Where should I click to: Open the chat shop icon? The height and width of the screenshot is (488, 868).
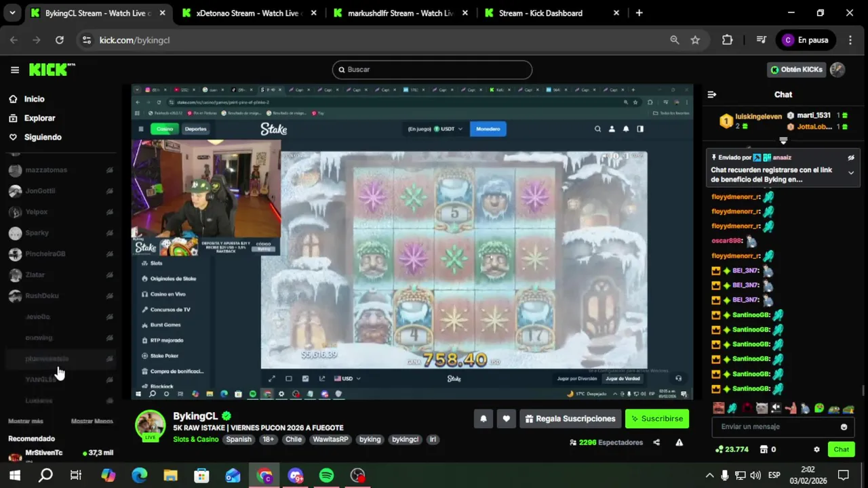pyautogui.click(x=764, y=449)
